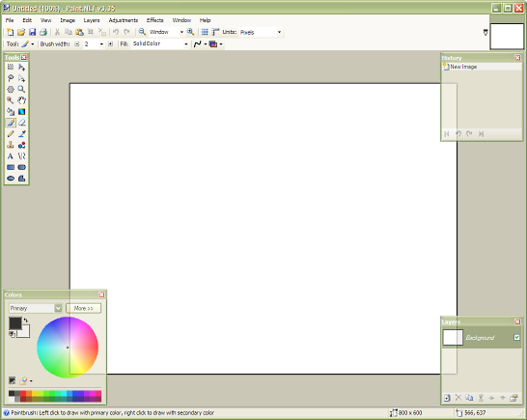Viewport: 527px width, 420px height.
Task: Open the Layers menu
Action: [x=92, y=20]
